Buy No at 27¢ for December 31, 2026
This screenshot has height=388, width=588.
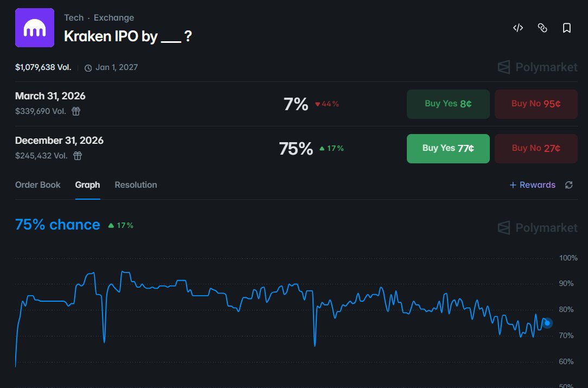click(x=536, y=149)
